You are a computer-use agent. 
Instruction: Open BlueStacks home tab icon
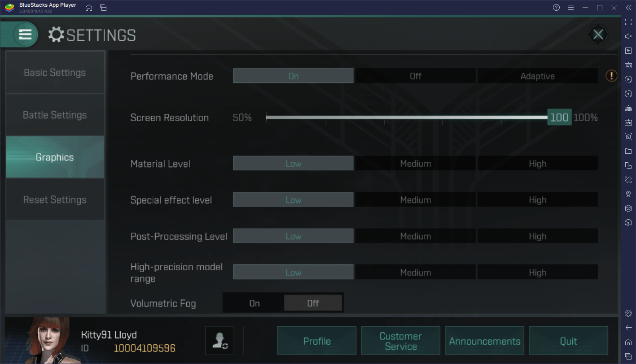(89, 8)
